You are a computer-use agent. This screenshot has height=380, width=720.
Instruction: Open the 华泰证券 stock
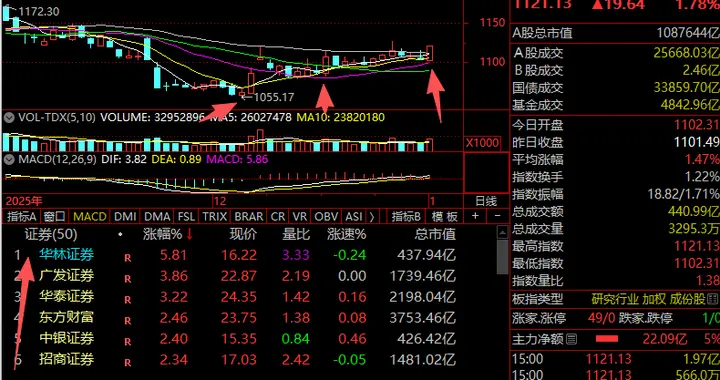67,296
